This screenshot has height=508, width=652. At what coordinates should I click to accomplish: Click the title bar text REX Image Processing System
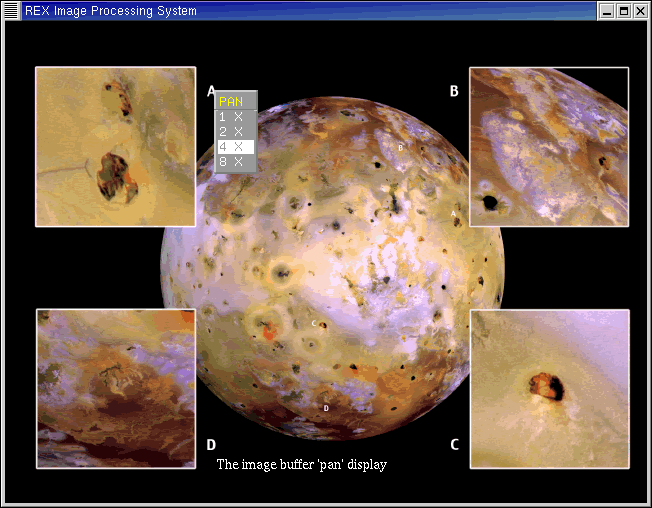point(111,11)
